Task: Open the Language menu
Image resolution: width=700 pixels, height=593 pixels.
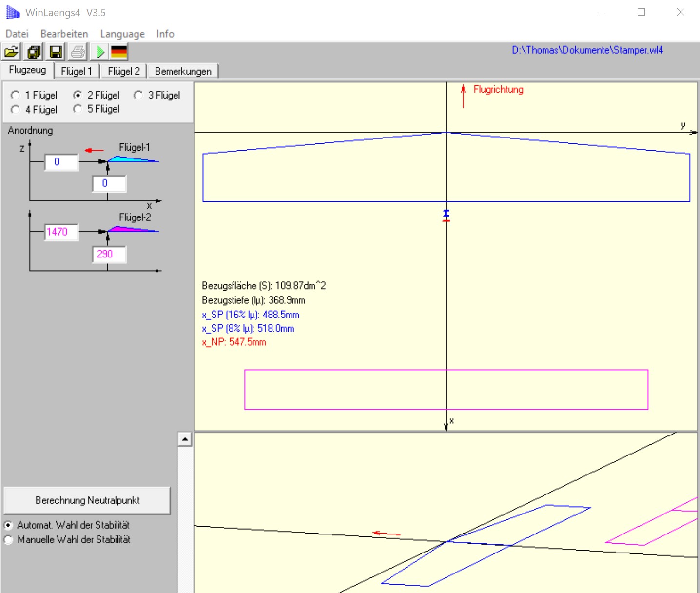Action: point(122,34)
